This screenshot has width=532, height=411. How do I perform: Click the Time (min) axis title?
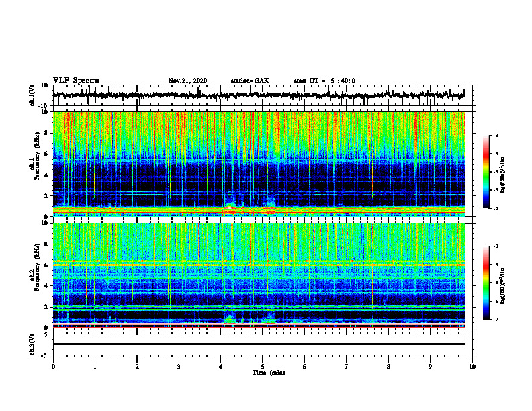[x=269, y=373]
